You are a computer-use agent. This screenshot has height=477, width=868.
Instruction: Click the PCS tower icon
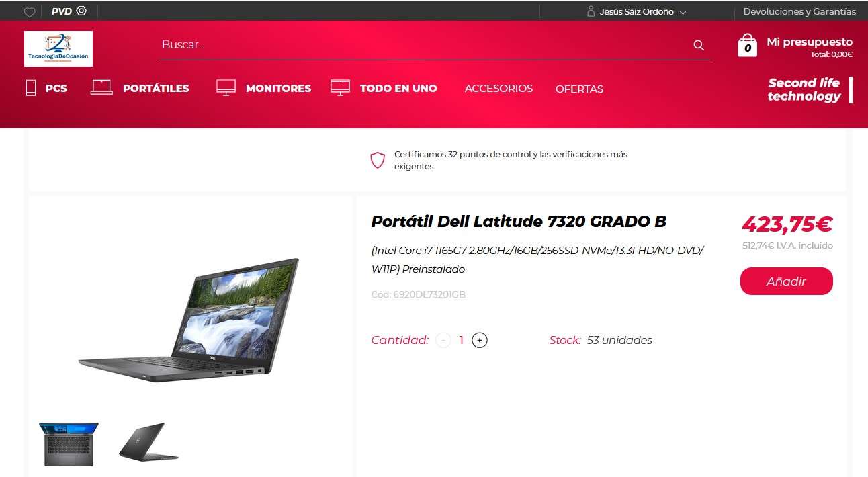31,87
